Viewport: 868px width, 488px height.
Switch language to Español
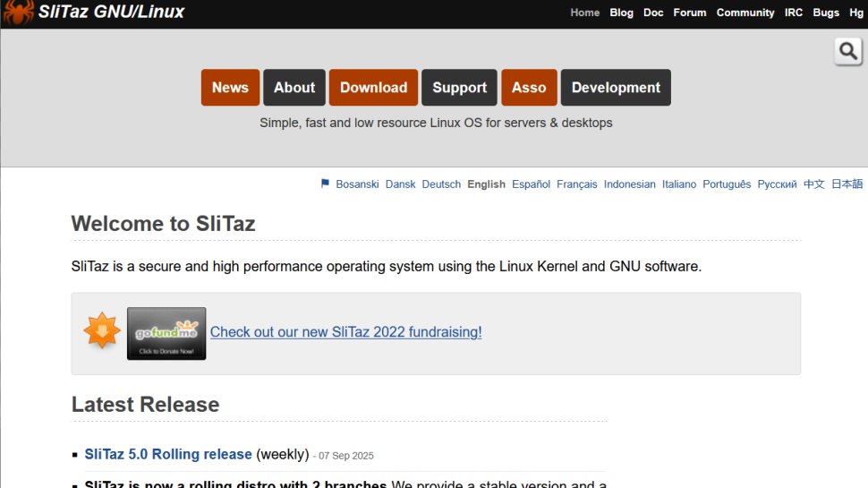[531, 184]
